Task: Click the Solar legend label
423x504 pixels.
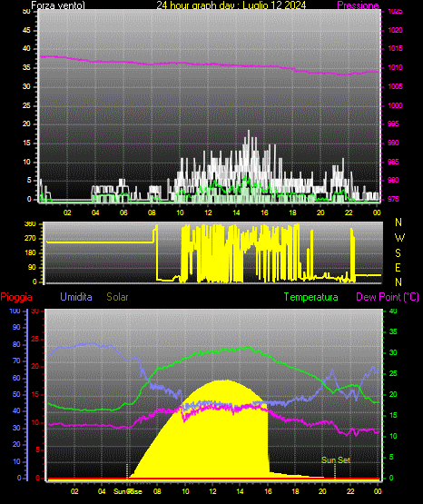Action: pos(117,297)
